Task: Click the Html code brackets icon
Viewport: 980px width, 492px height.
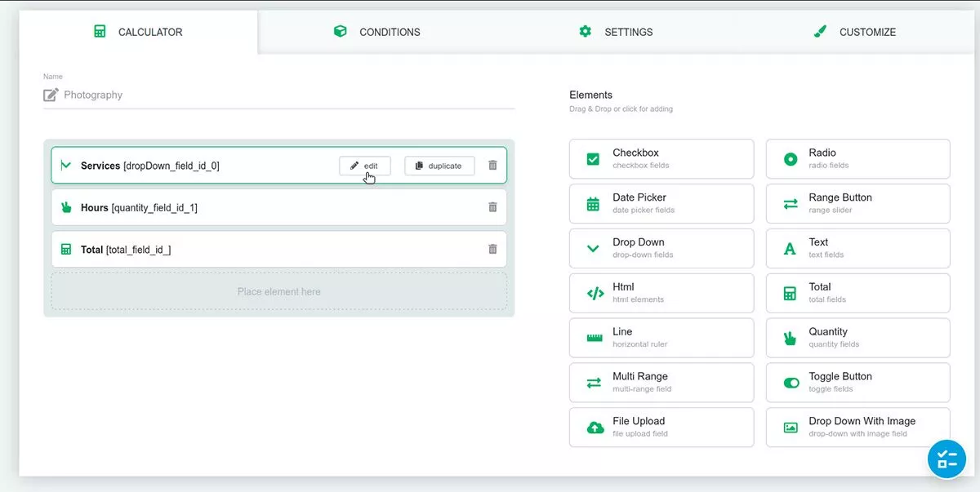Action: coord(595,294)
